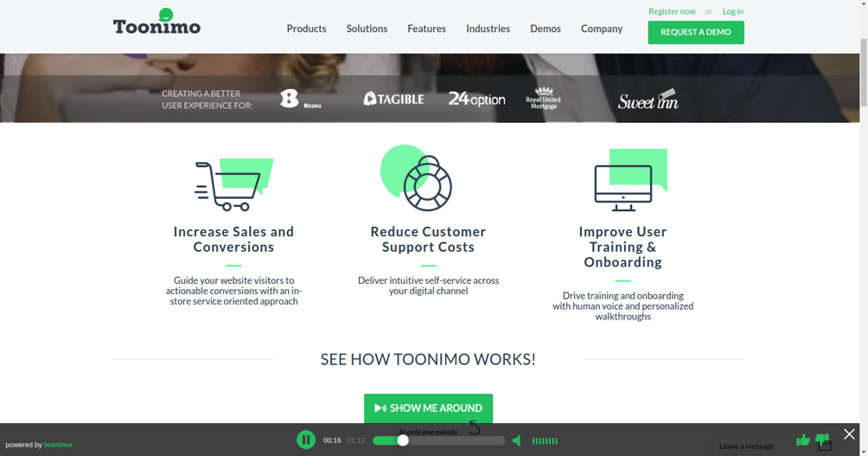The height and width of the screenshot is (456, 868).
Task: Click the Register now link
Action: 672,11
